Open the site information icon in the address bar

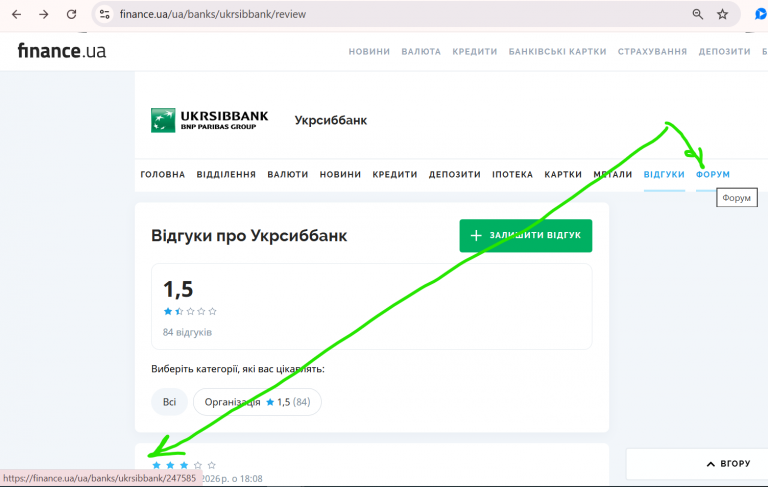[x=104, y=14]
